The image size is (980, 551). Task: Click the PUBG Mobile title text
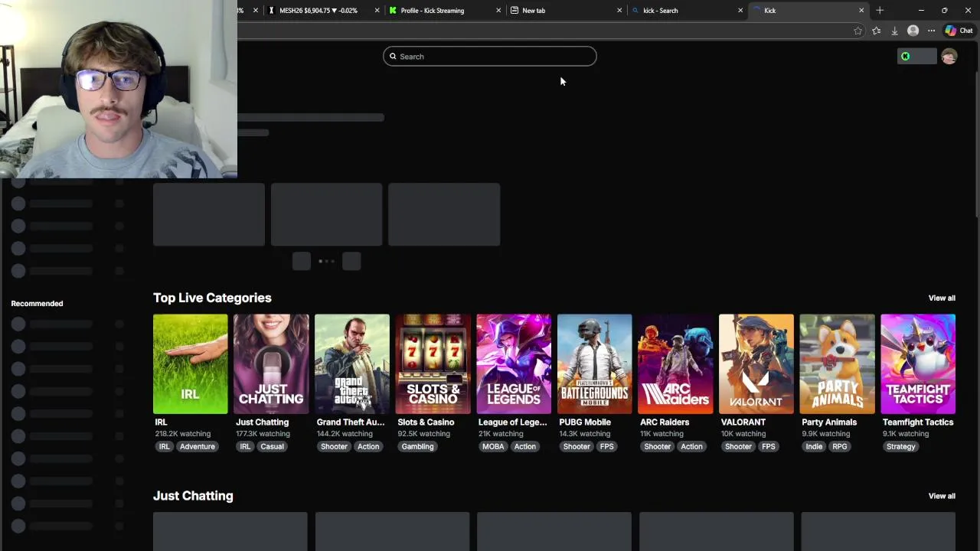click(585, 422)
